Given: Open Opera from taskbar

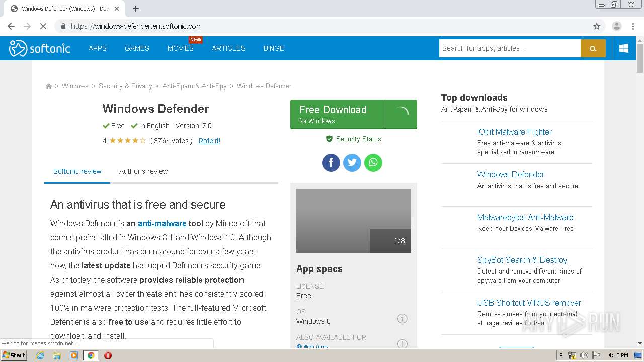Looking at the screenshot, I should [108, 355].
